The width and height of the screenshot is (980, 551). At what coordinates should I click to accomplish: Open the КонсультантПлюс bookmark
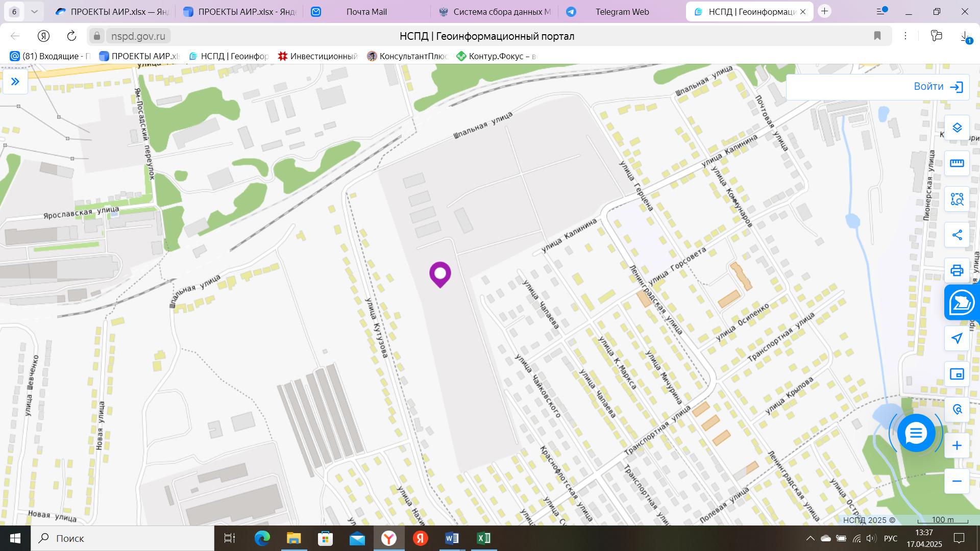407,56
